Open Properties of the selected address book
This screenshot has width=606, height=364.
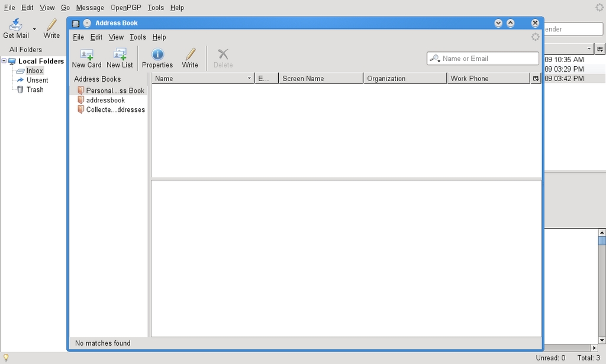157,58
